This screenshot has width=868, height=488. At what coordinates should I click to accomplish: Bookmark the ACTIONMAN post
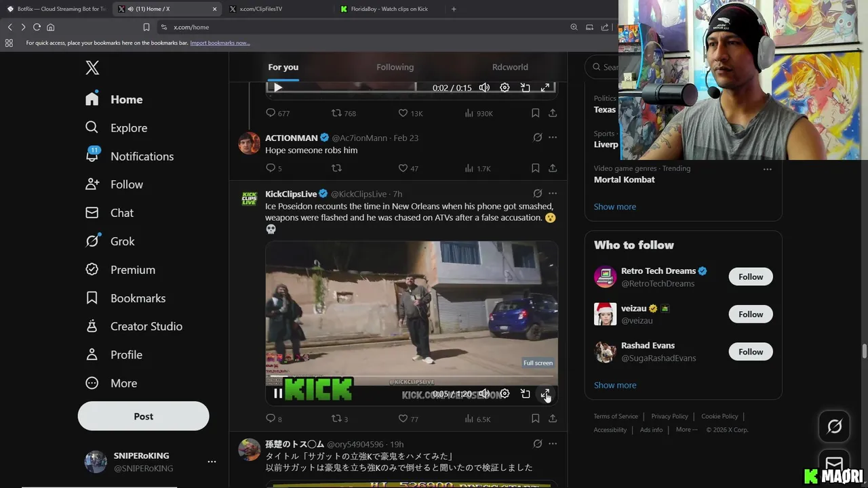pyautogui.click(x=536, y=168)
